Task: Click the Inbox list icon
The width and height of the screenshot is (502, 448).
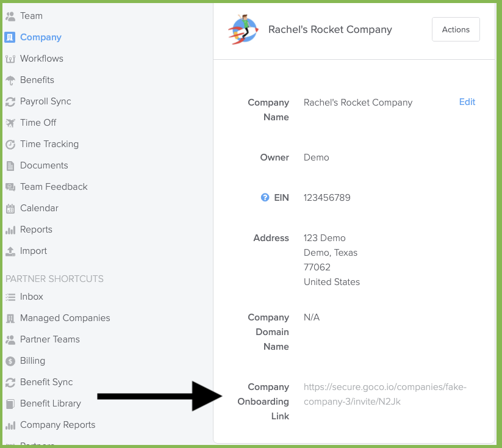Action: [x=10, y=297]
